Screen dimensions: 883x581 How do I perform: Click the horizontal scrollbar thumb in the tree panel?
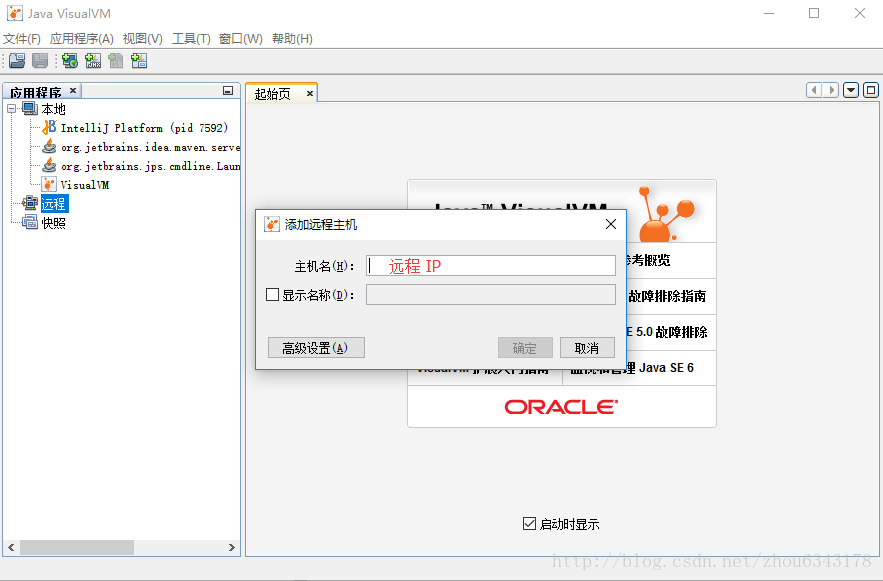point(77,547)
